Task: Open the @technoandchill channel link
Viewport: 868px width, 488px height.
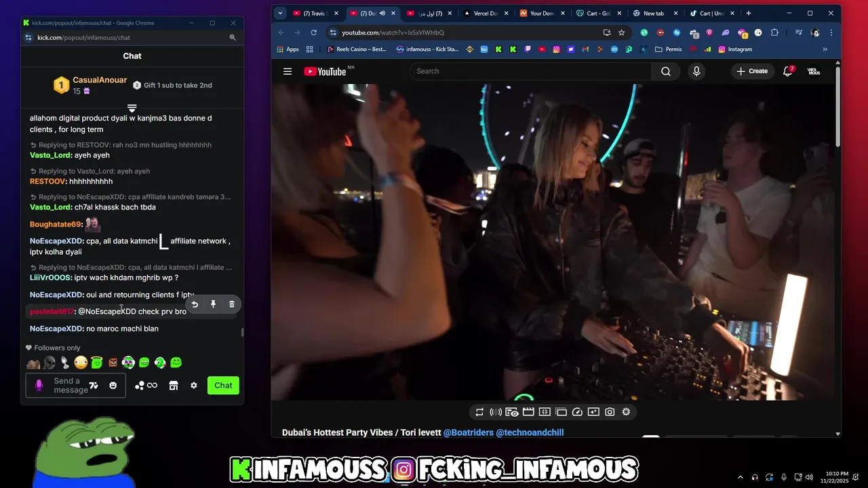Action: click(530, 432)
